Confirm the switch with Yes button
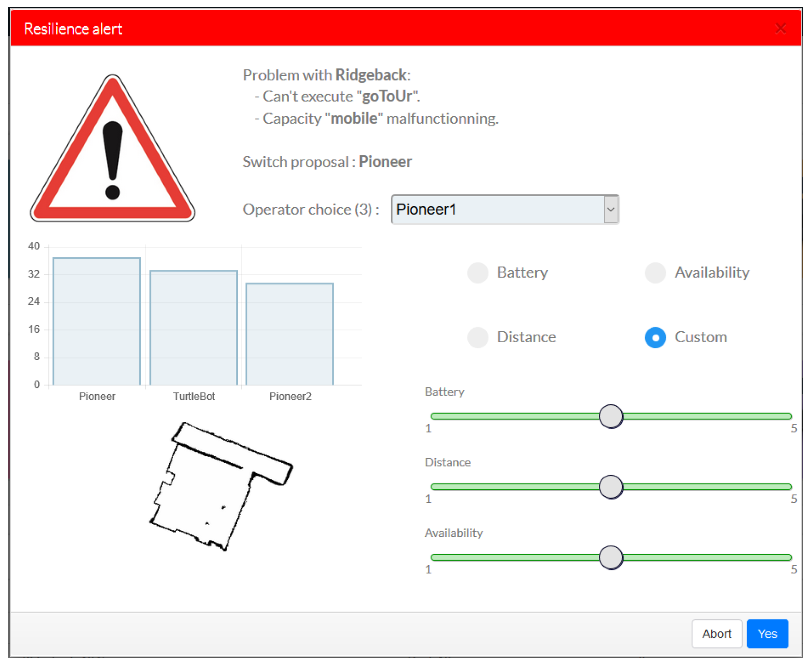The image size is (812, 665). coord(767,633)
